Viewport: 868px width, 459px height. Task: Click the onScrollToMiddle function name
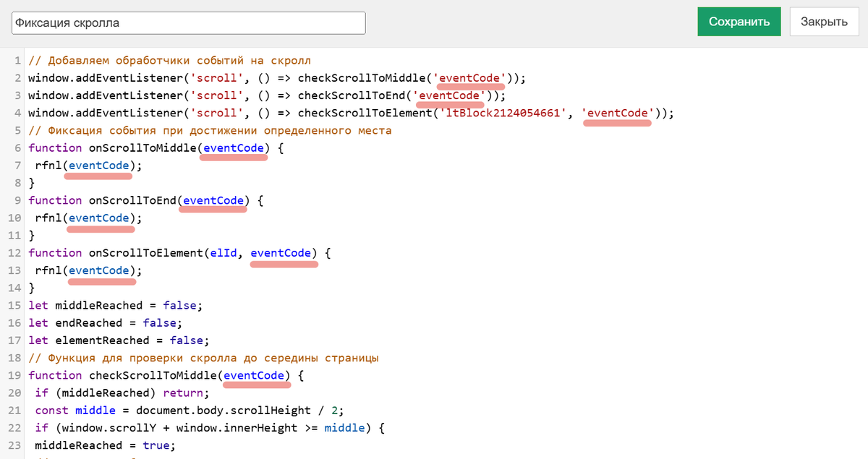point(142,147)
